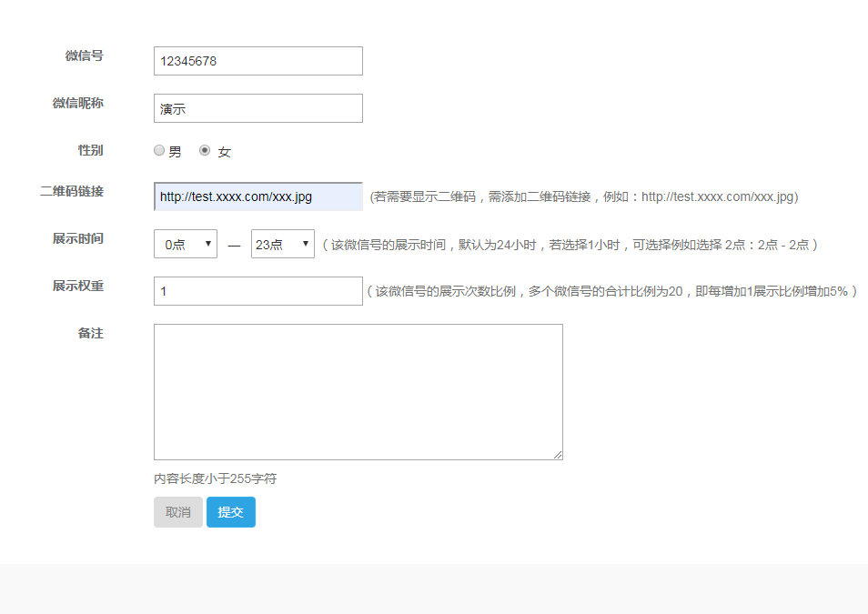Click the 男 label text
Screen dimensions: 868x614
pos(175,152)
